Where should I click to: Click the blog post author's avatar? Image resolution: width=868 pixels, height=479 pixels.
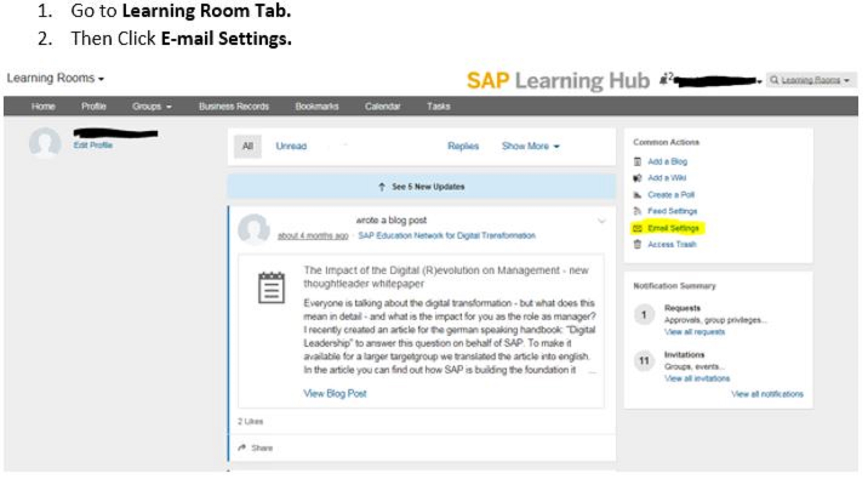(254, 229)
